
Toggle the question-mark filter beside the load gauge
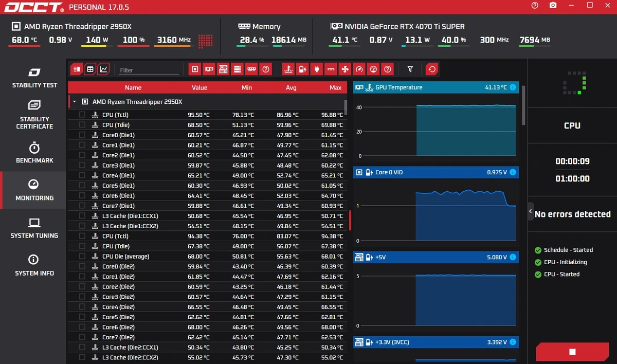[x=388, y=69]
